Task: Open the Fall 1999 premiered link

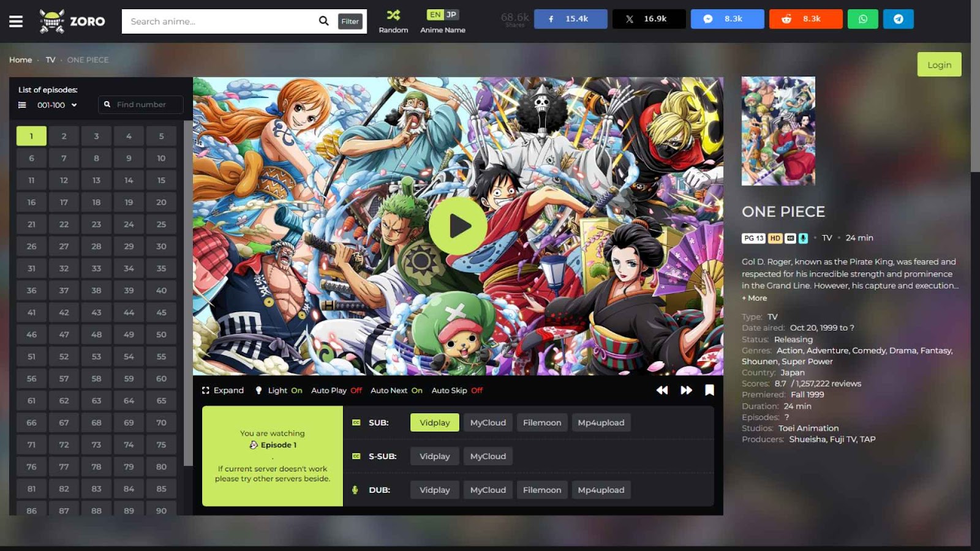Action: [807, 395]
